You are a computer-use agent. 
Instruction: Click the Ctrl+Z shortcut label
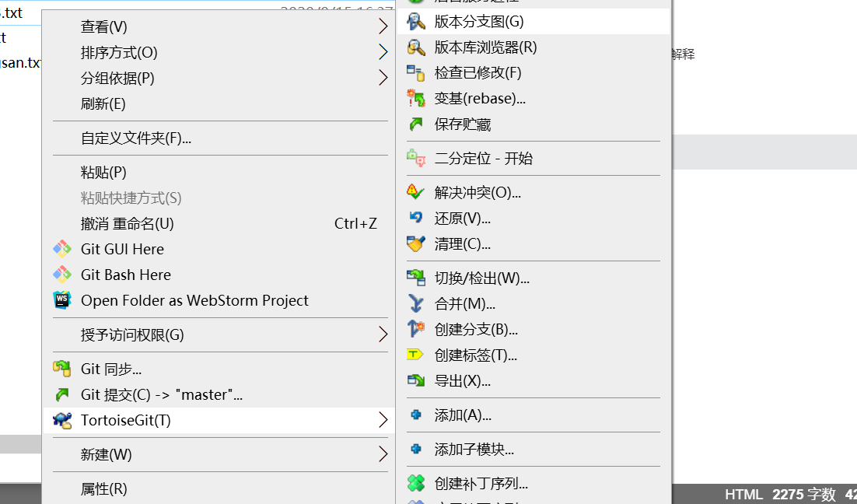pos(356,223)
